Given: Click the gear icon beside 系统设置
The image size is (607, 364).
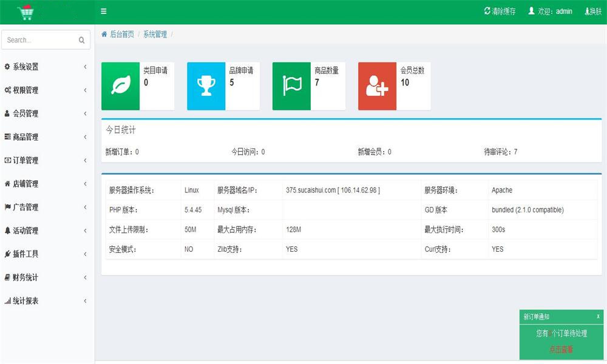Looking at the screenshot, I should [7, 67].
